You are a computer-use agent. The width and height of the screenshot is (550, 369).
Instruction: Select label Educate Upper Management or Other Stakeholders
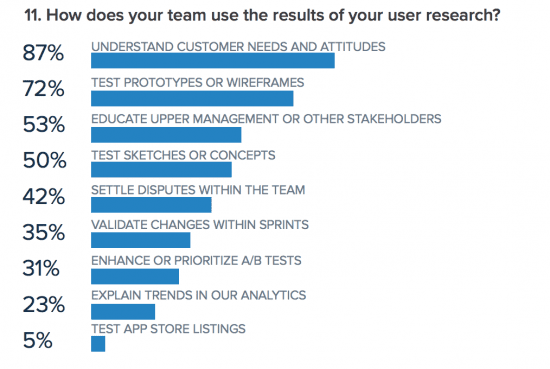(x=266, y=119)
